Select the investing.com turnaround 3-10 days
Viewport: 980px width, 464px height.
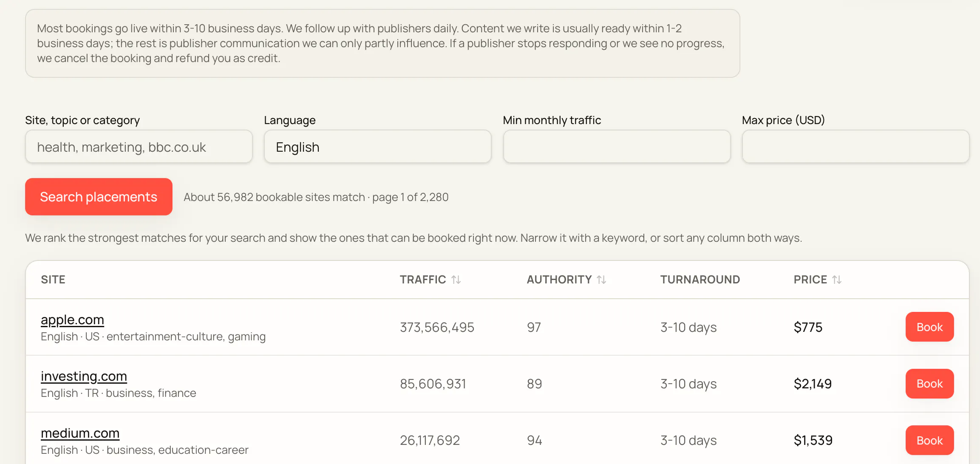(x=688, y=384)
